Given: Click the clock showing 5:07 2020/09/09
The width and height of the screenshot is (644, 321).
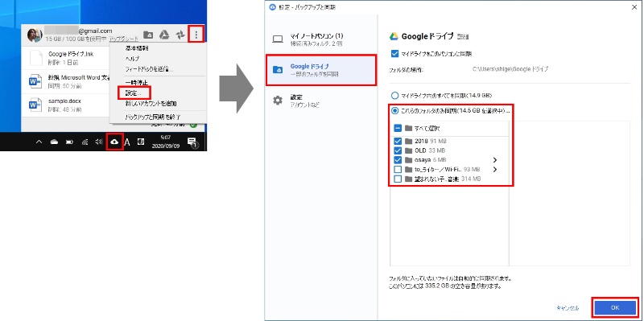Looking at the screenshot, I should 167,142.
